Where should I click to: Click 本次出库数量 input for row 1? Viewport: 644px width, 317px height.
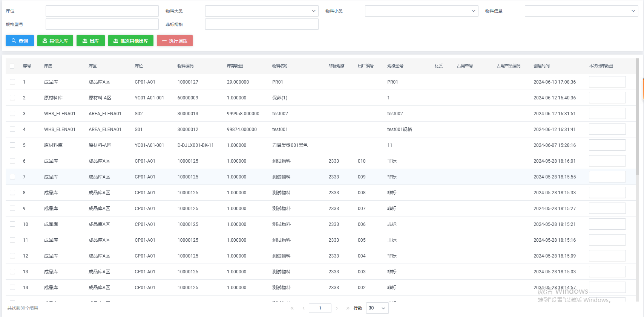point(607,82)
